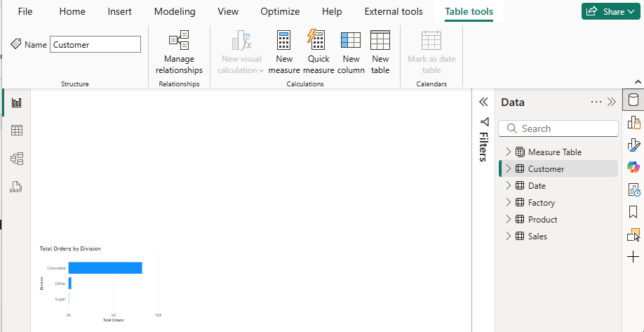Switch to the Insert tab
Viewport: 644px width, 332px height.
[x=120, y=11]
